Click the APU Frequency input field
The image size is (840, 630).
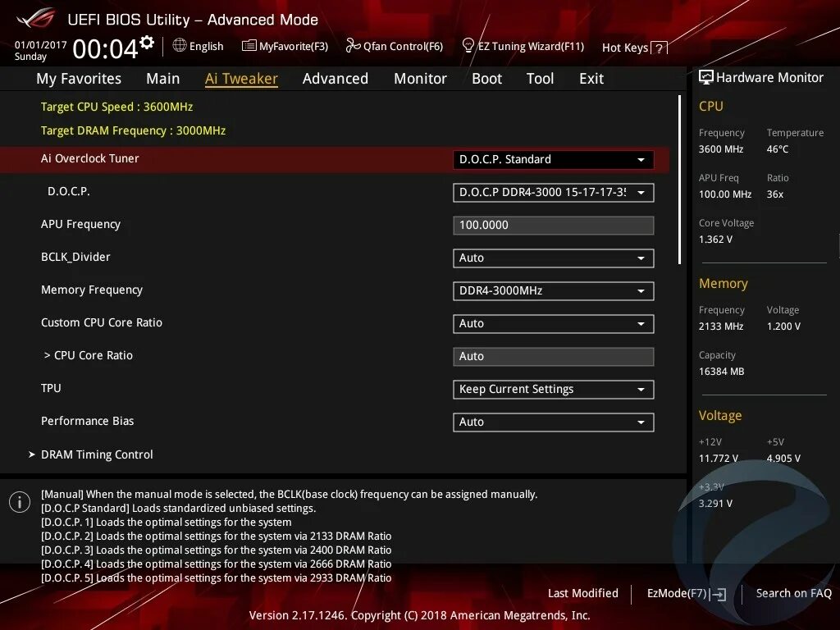point(554,226)
